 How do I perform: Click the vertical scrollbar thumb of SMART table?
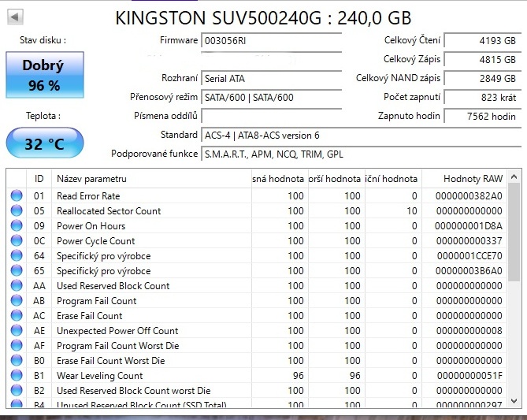514,232
